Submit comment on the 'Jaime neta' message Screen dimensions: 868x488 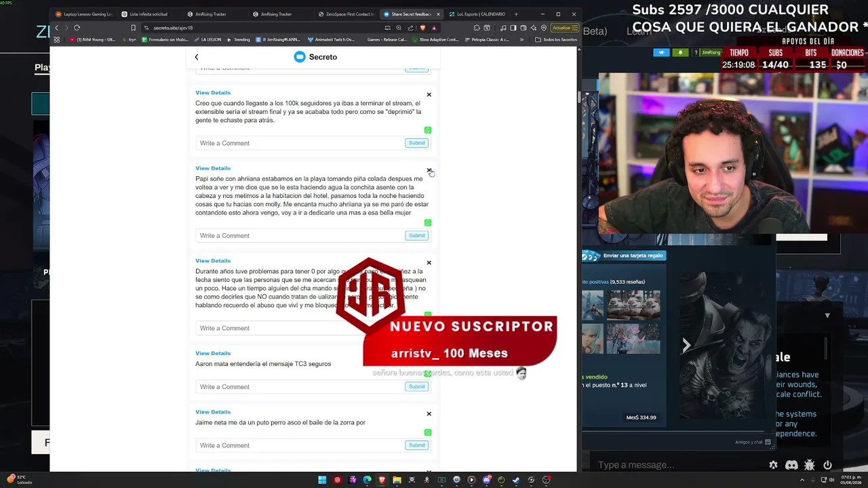click(416, 445)
